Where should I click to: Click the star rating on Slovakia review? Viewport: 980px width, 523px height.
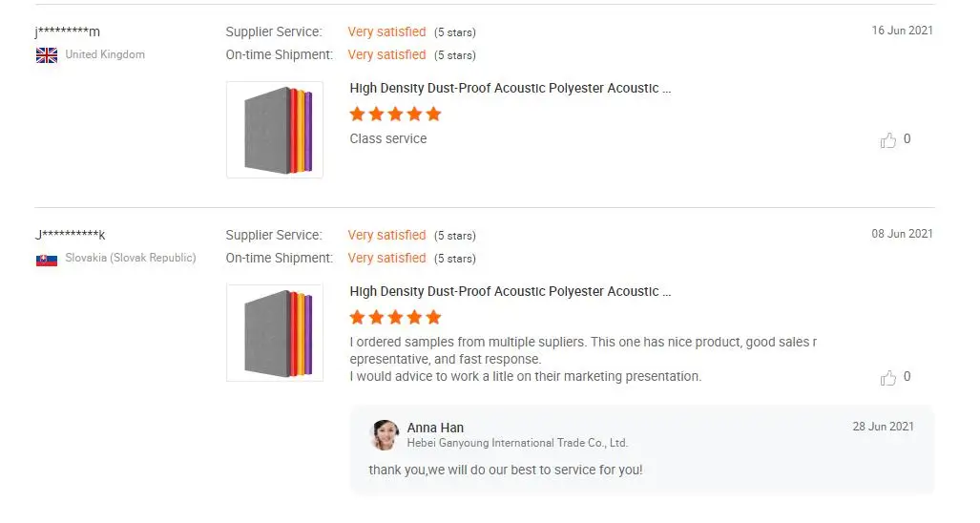coord(395,318)
